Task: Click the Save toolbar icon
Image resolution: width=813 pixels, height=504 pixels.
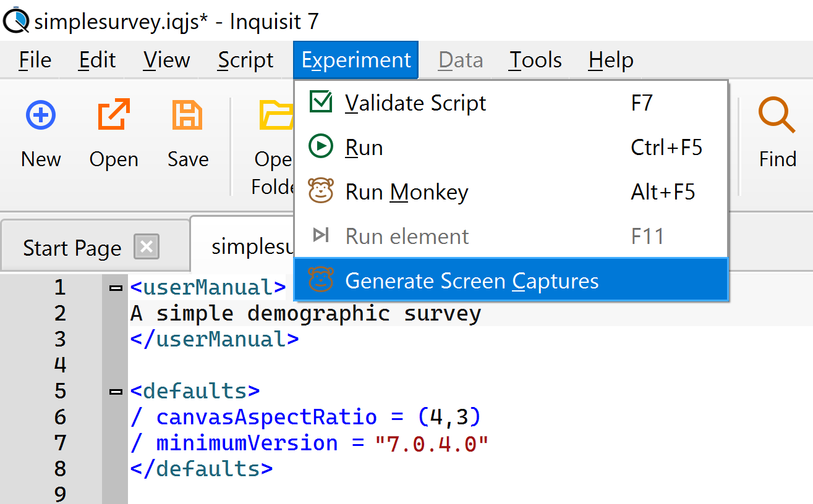Action: click(x=187, y=115)
